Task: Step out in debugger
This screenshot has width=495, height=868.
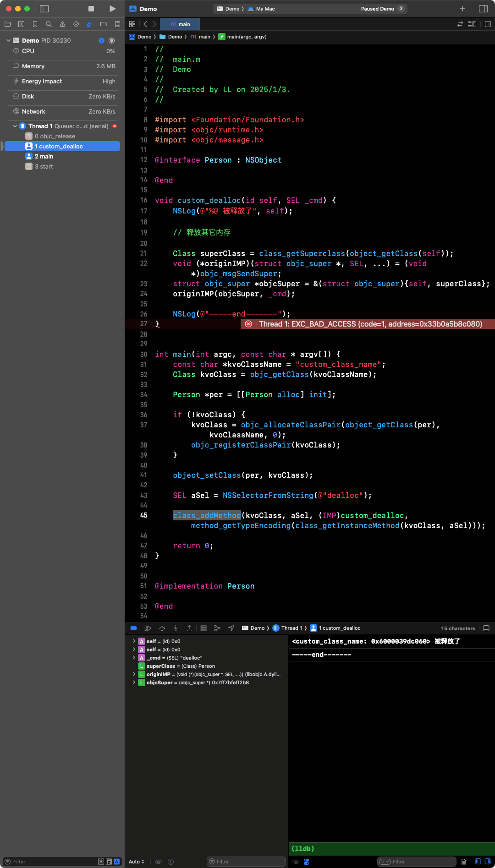Action: pyautogui.click(x=189, y=628)
